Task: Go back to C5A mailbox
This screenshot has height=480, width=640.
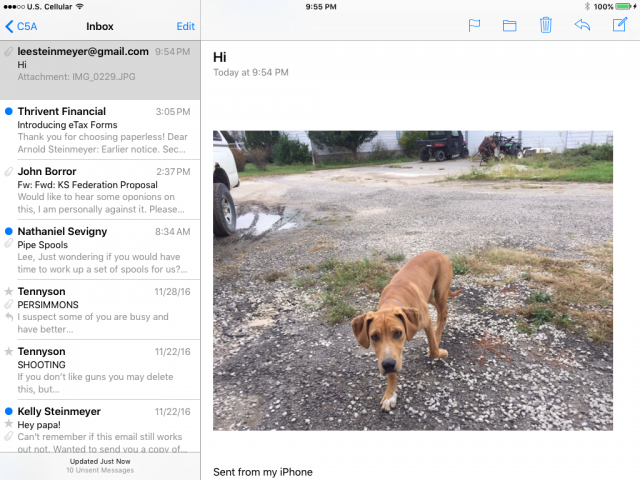Action: tap(21, 26)
